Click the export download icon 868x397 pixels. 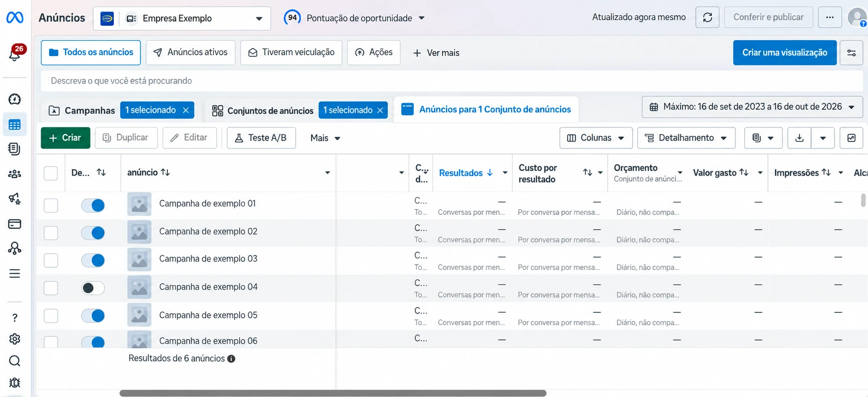click(800, 138)
